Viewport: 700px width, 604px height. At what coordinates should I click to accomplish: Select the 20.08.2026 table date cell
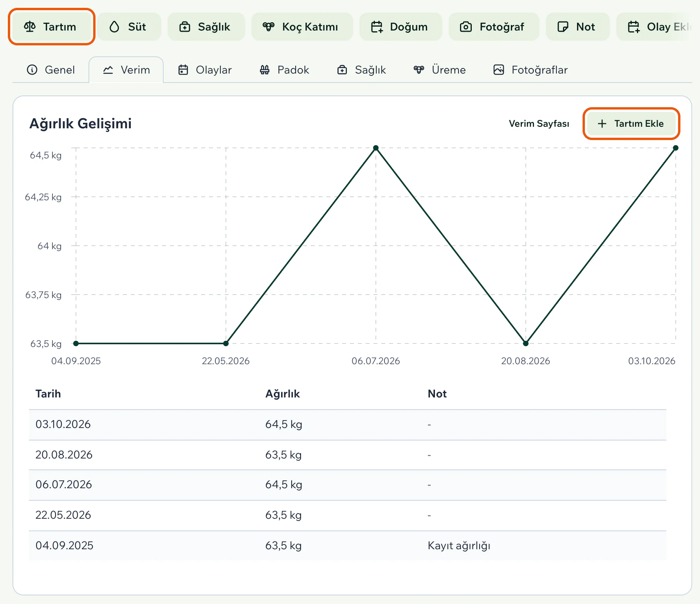click(64, 455)
